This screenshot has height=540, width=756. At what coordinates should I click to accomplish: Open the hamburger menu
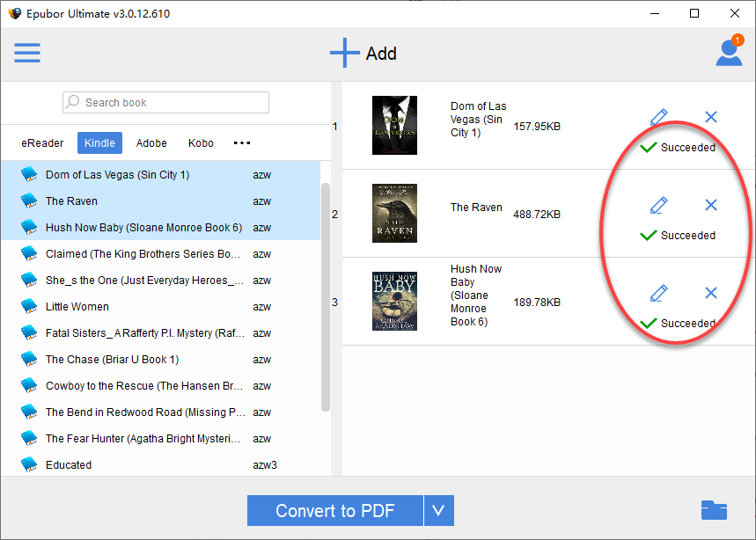[27, 53]
